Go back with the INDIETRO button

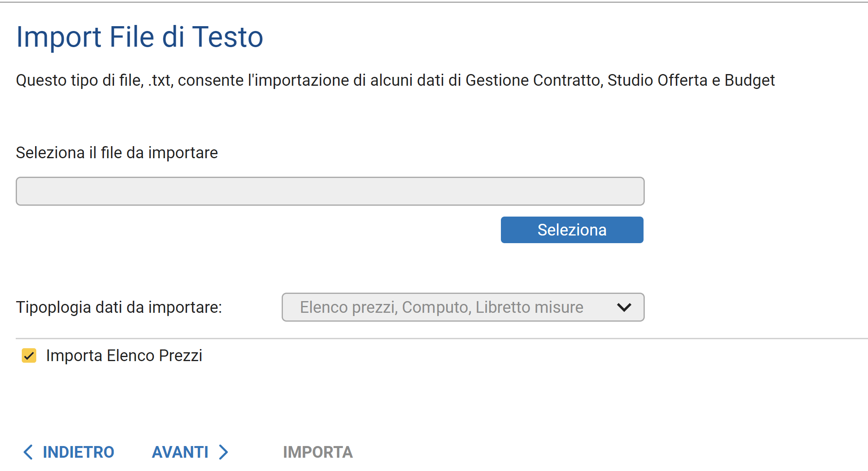coord(78,452)
